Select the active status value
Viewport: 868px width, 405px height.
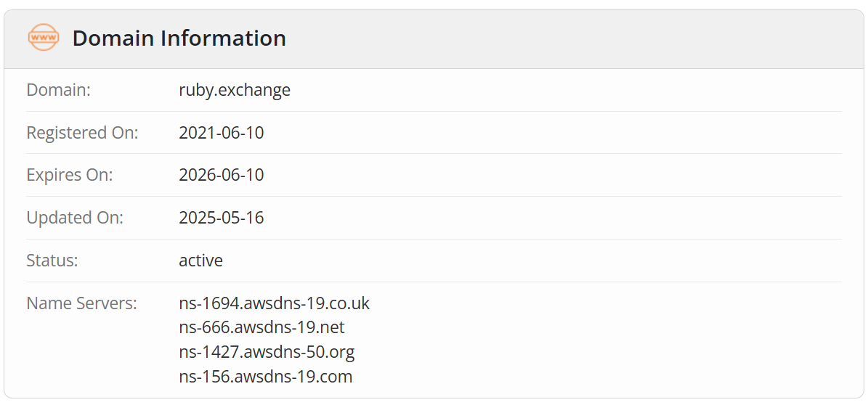(x=201, y=261)
